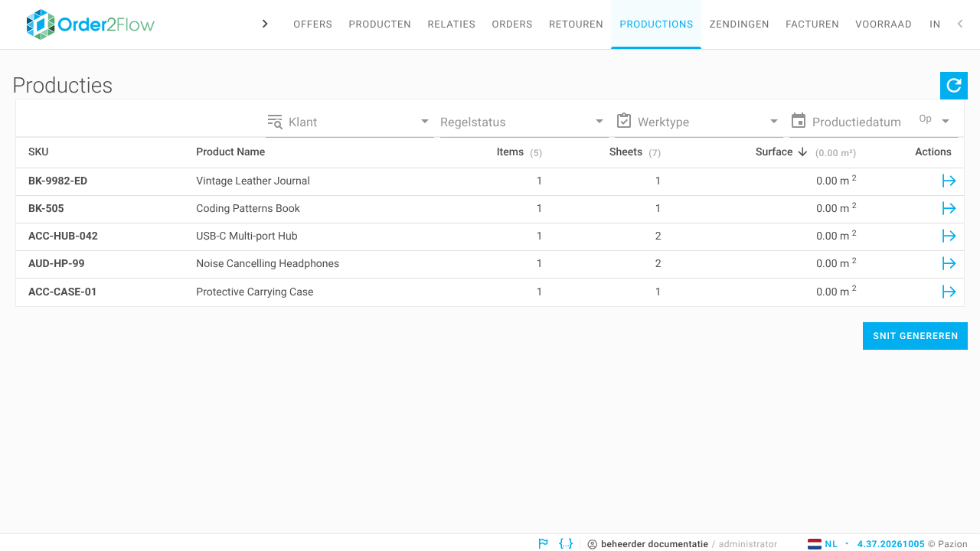Switch to the Orders tab

512,24
